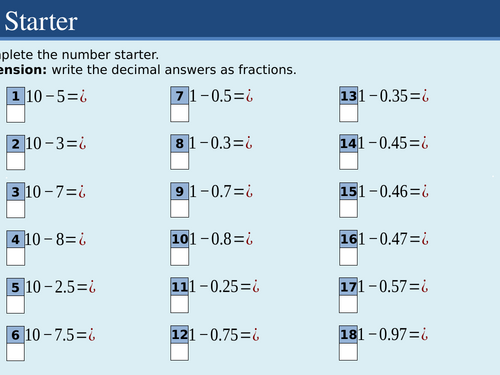The image size is (500, 375).
Task: Select the blank box below number 8
Action: click(180, 161)
